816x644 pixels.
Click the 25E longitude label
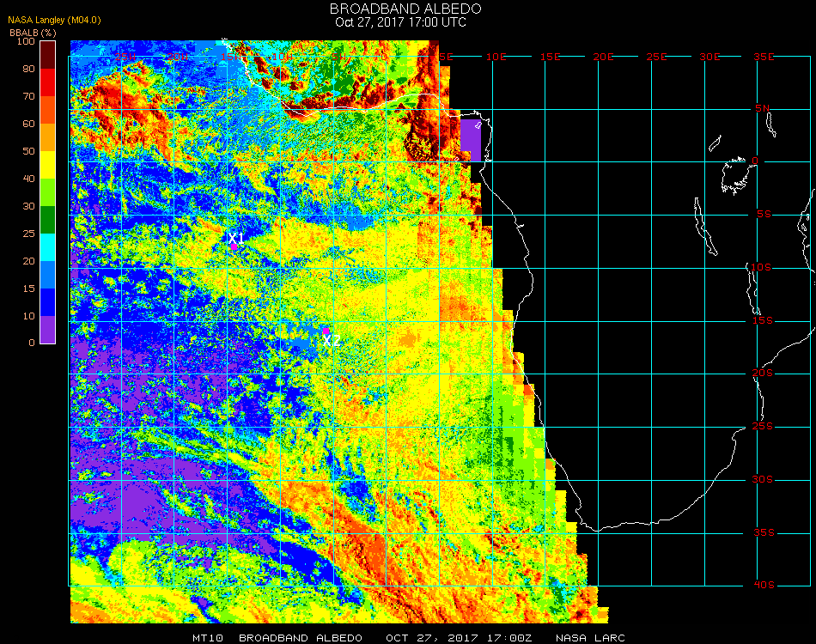(x=657, y=57)
